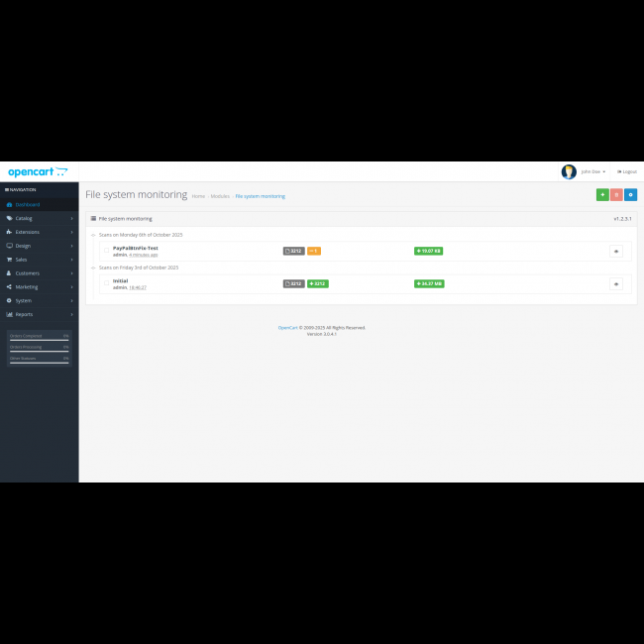Viewport: 644px width, 644px height.
Task: Click the orange changed files badge
Action: pos(314,251)
